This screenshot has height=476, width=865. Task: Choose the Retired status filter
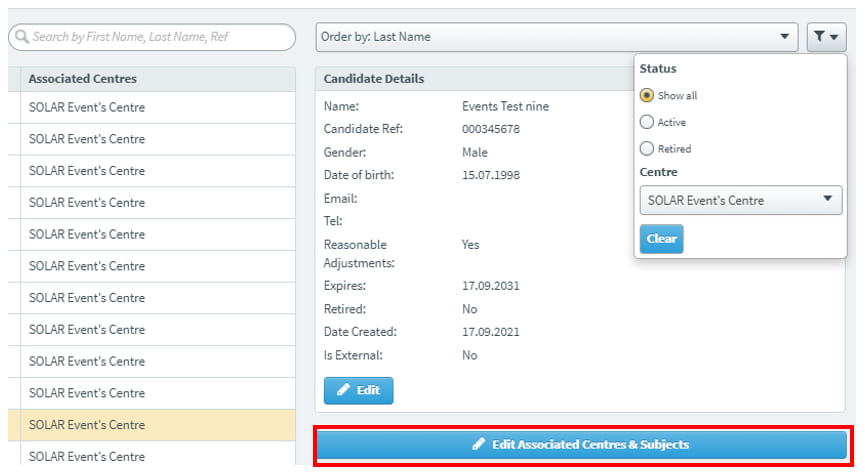647,149
